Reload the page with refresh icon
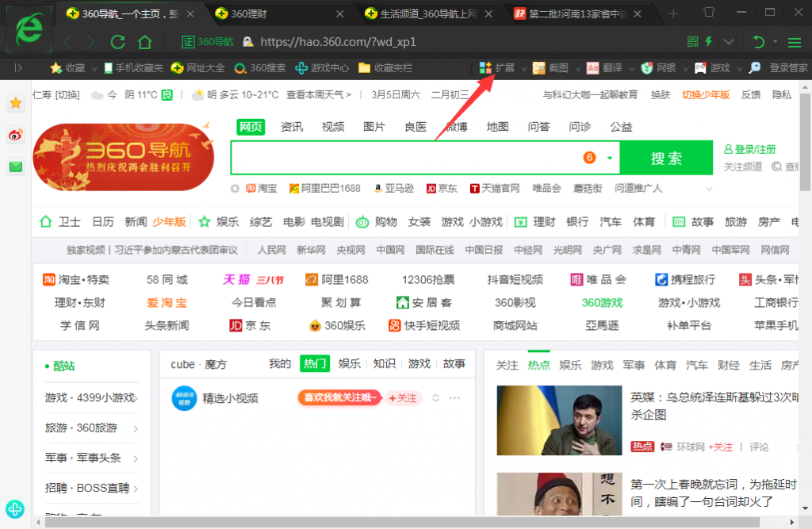 click(117, 42)
